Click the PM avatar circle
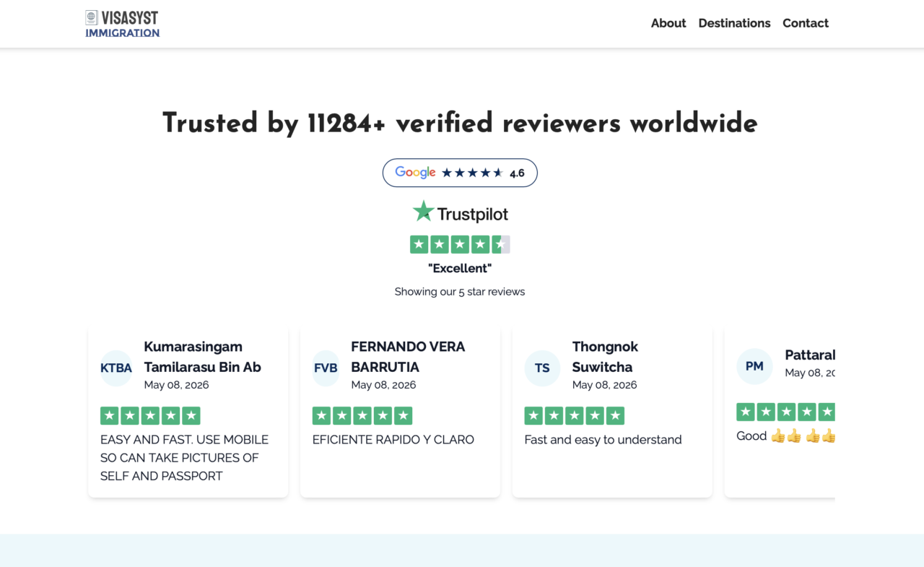The width and height of the screenshot is (924, 567). click(754, 366)
